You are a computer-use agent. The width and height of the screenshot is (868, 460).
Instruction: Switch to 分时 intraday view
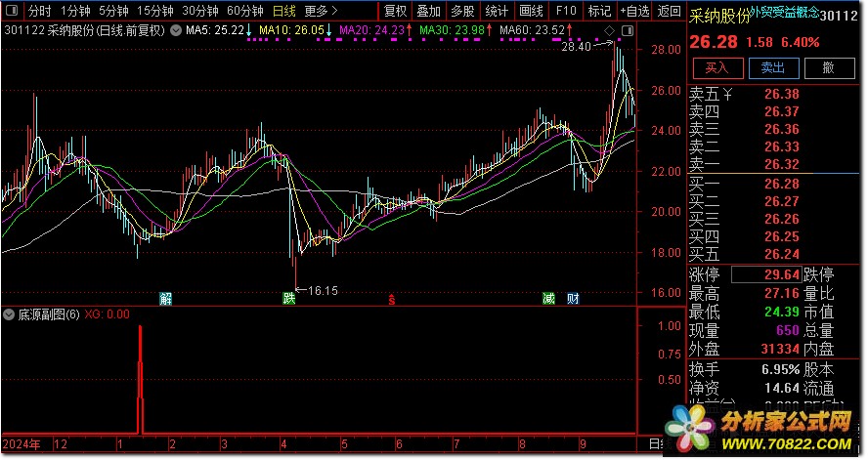[39, 11]
